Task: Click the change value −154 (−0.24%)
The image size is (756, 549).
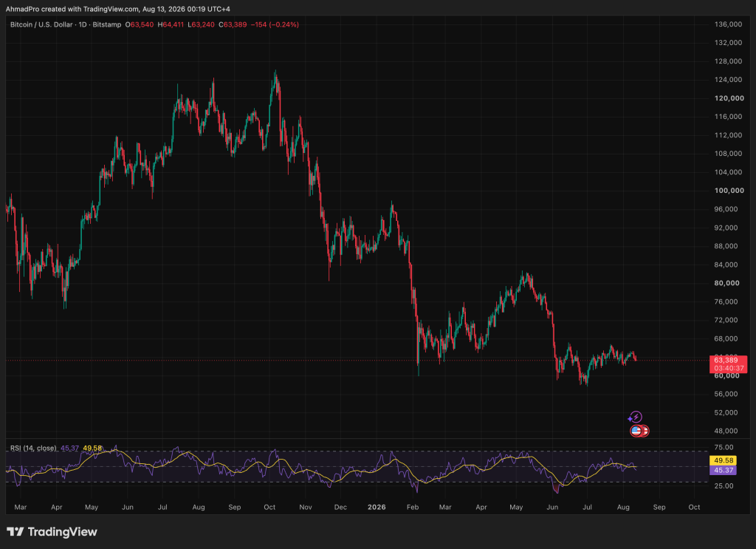Action: tap(275, 24)
